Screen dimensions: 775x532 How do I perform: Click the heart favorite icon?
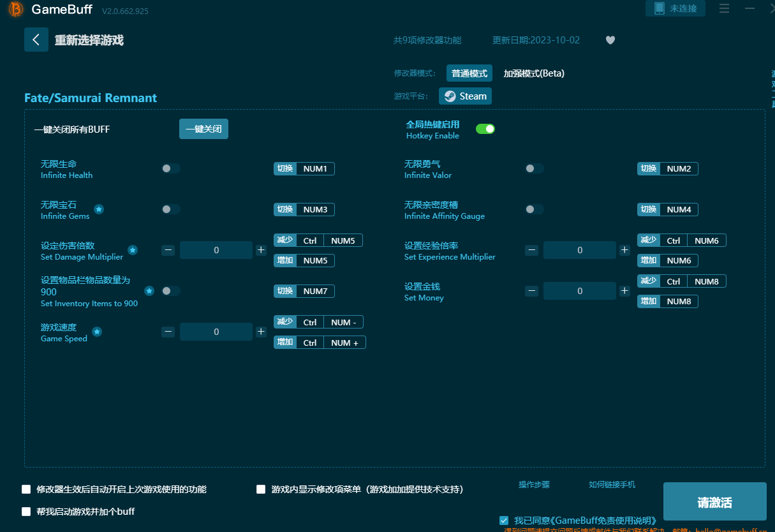(610, 40)
